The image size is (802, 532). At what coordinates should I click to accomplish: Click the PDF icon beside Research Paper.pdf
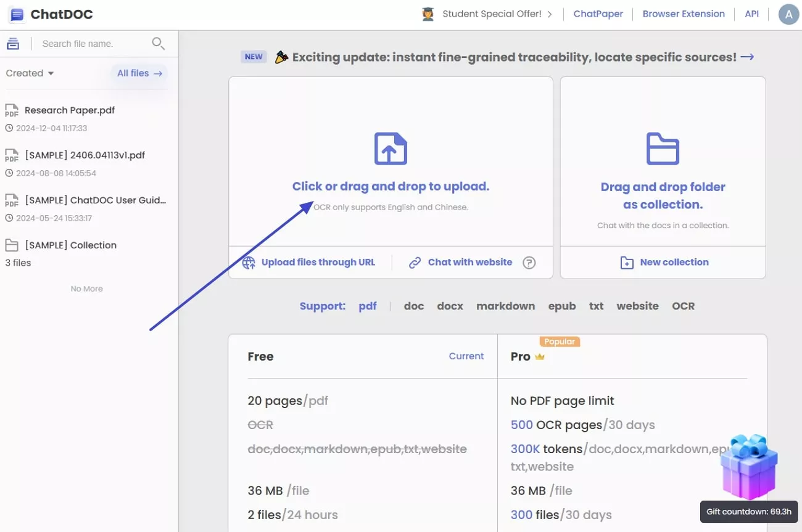12,110
